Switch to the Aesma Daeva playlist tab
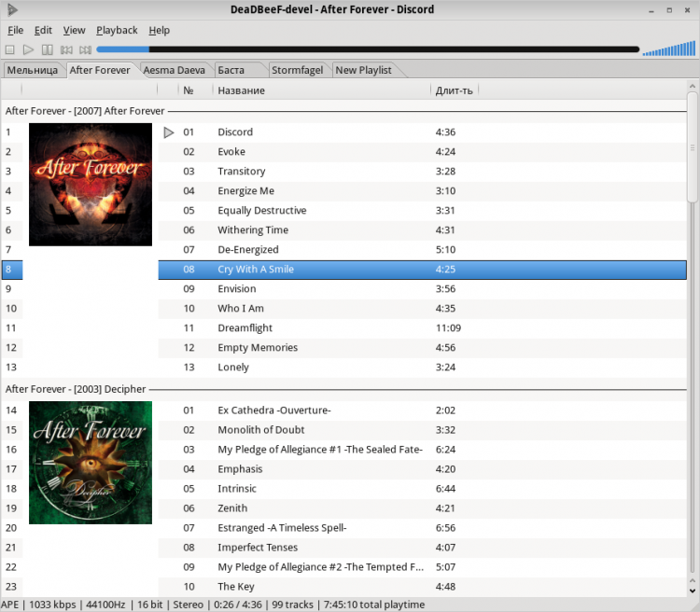 click(175, 70)
